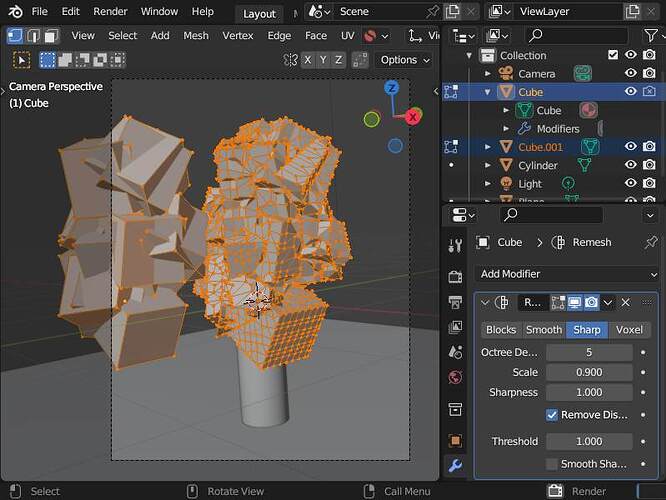Hide the Camera object in viewport
Screen dimensions: 666x500
click(x=630, y=73)
